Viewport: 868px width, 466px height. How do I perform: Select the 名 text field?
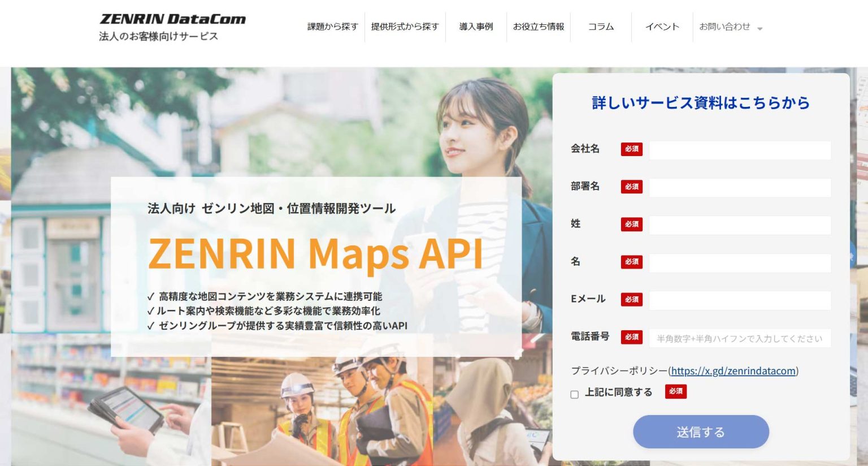tap(740, 262)
